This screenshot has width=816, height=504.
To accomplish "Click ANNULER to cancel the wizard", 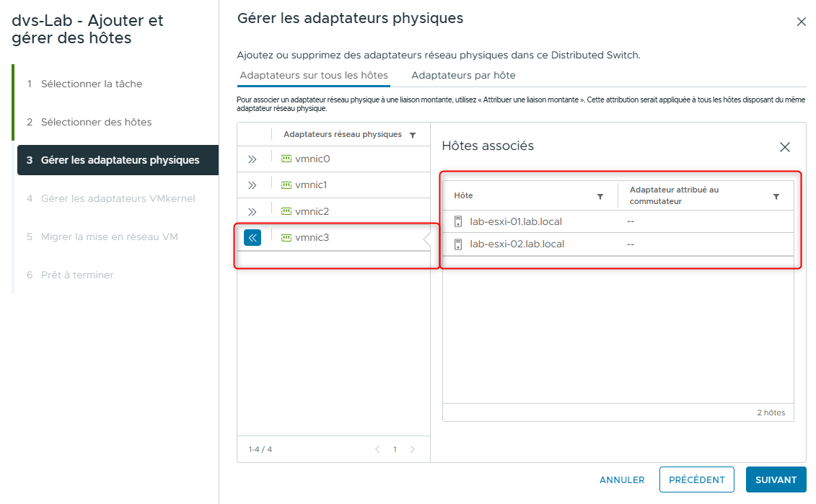I will pos(621,479).
